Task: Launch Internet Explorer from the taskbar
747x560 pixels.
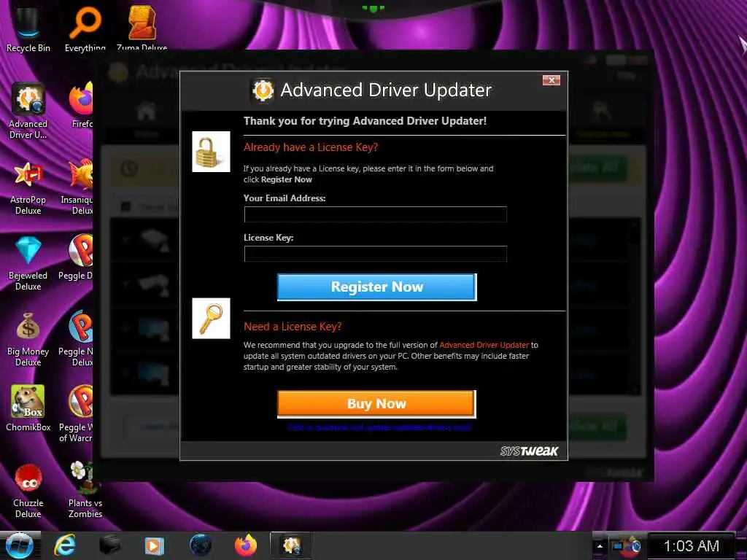Action: (64, 545)
